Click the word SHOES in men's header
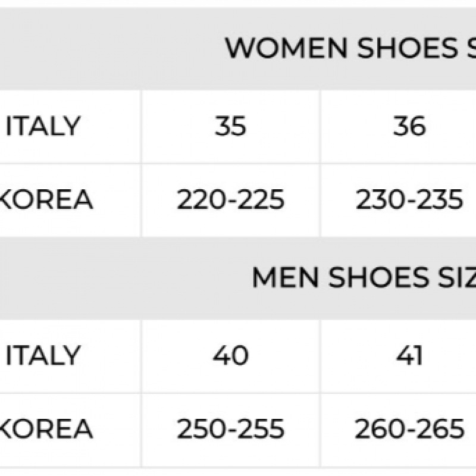 pos(378,277)
